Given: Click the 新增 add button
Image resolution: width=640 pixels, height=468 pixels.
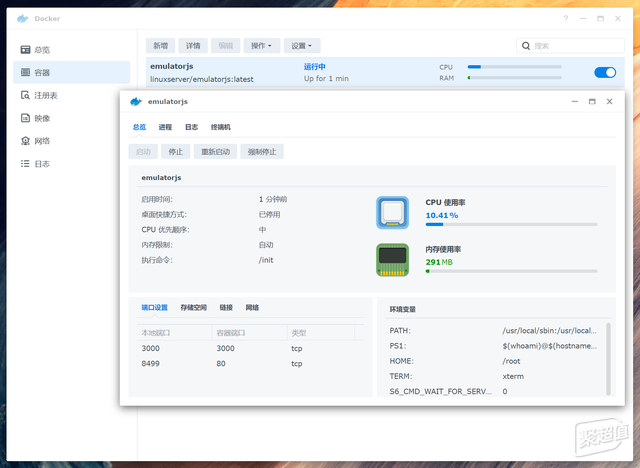Looking at the screenshot, I should pos(160,46).
